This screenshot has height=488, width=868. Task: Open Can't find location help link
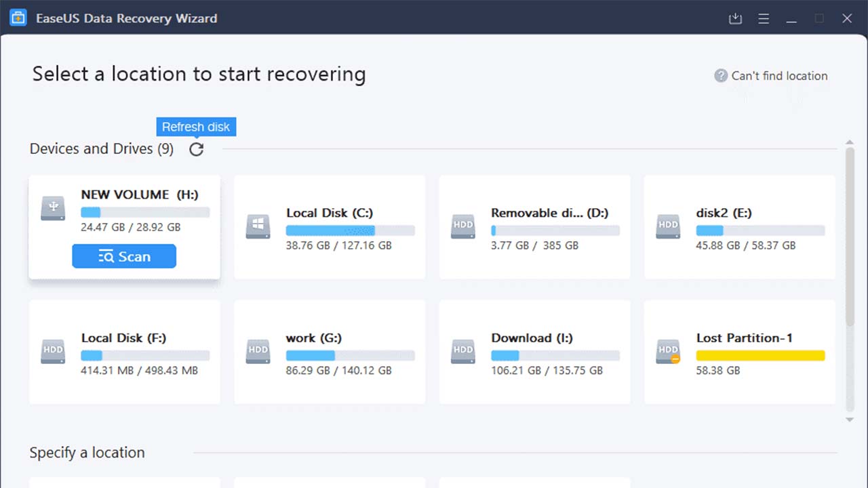(779, 76)
